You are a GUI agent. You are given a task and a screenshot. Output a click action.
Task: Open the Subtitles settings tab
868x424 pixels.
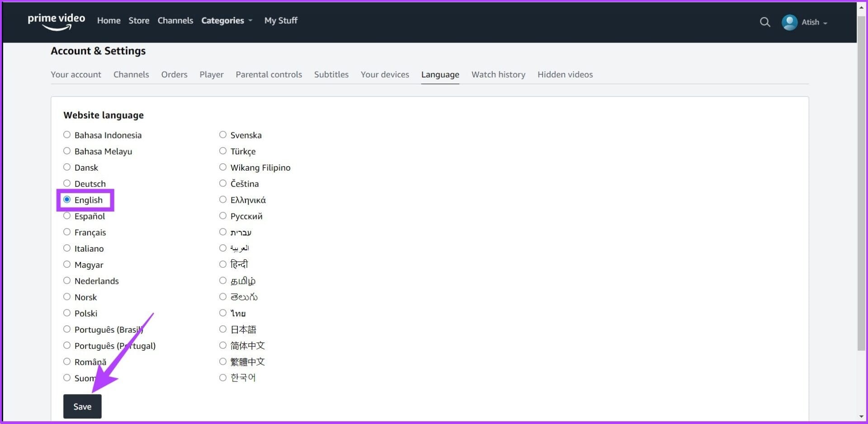331,74
